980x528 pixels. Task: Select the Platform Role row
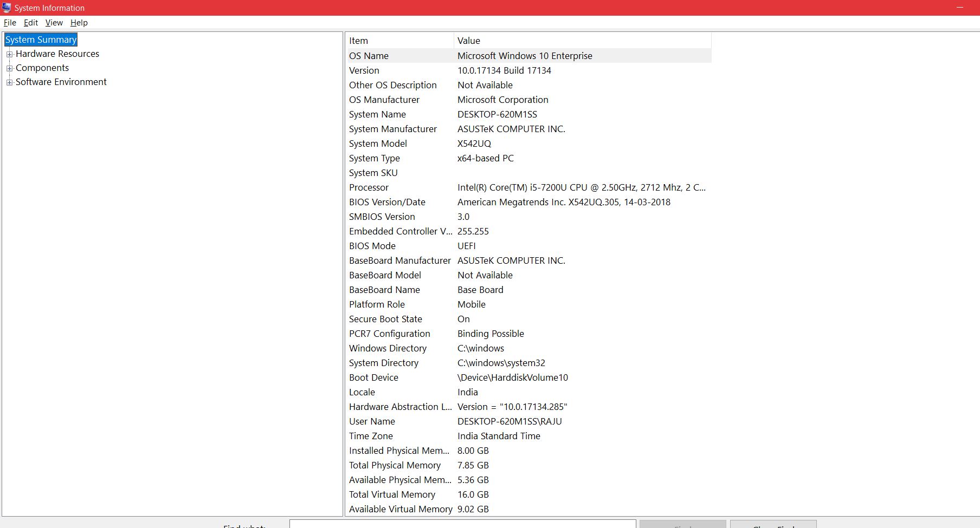(529, 304)
